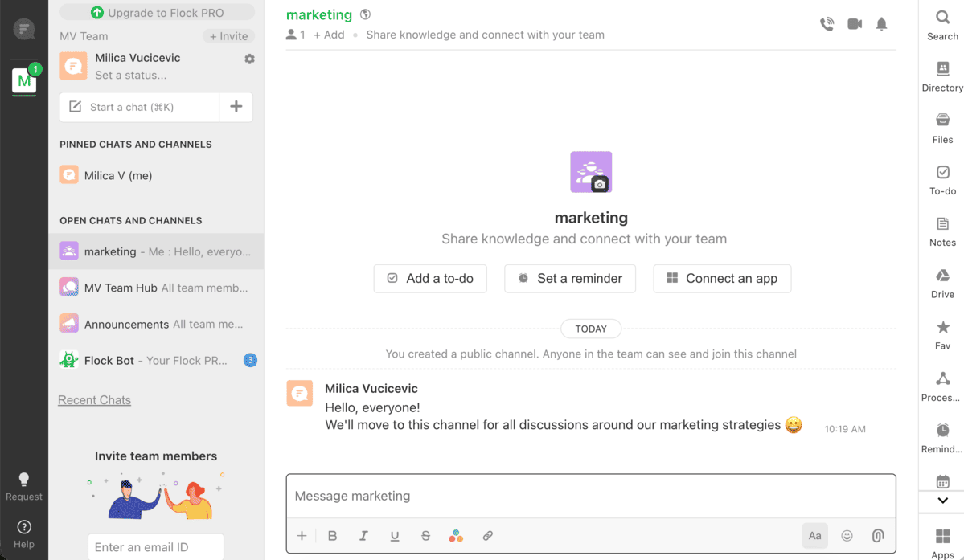Attach a file with paperclip icon
Screen dimensions: 964x560
(878, 536)
